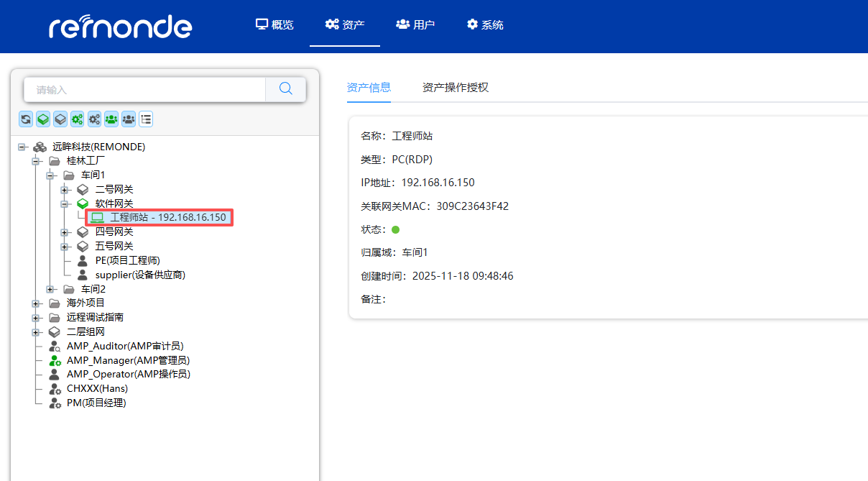Open the 系统 menu in top navigation
868x481 pixels.
click(484, 24)
